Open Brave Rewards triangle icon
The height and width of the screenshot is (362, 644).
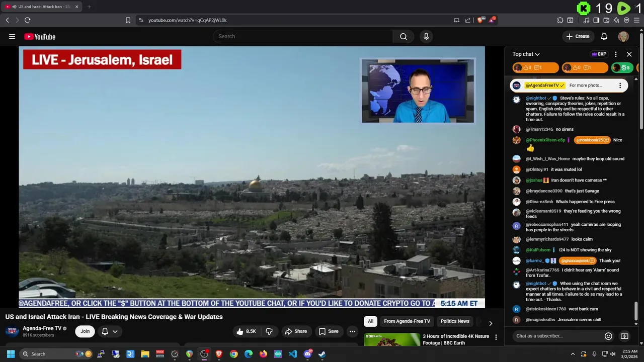pyautogui.click(x=492, y=20)
